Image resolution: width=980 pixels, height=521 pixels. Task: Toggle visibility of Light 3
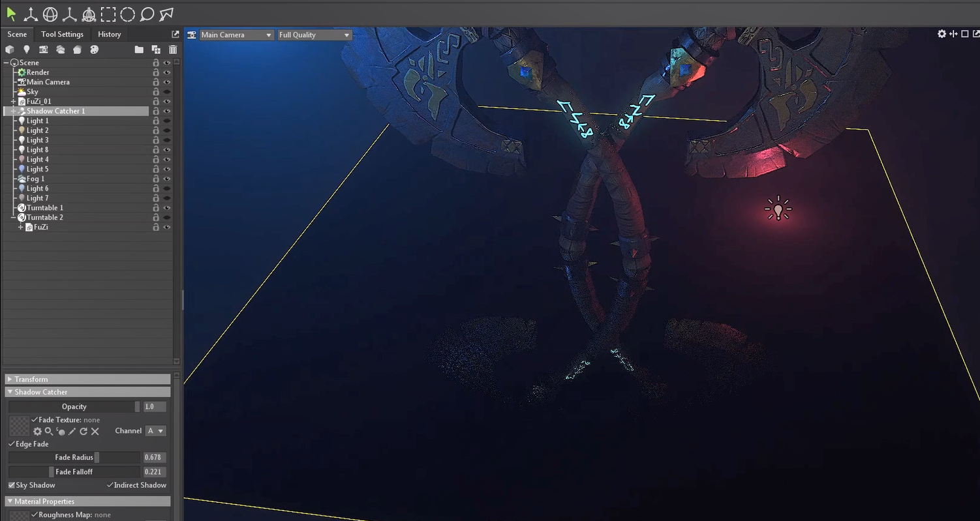coord(167,140)
